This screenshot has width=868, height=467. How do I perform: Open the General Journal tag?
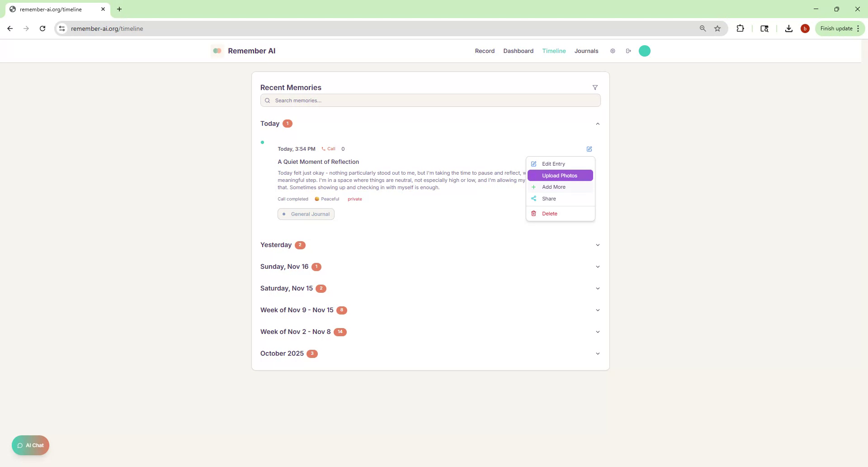[x=306, y=214]
